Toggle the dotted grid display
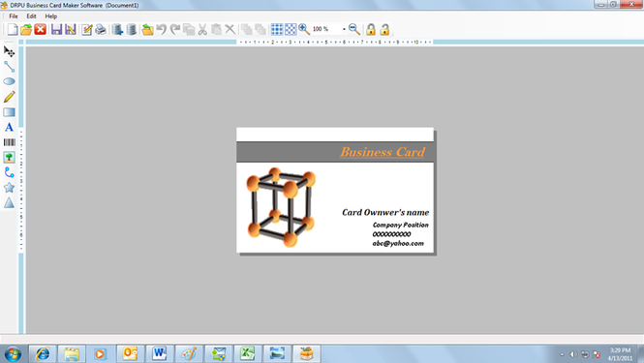644x363 pixels. tap(291, 30)
